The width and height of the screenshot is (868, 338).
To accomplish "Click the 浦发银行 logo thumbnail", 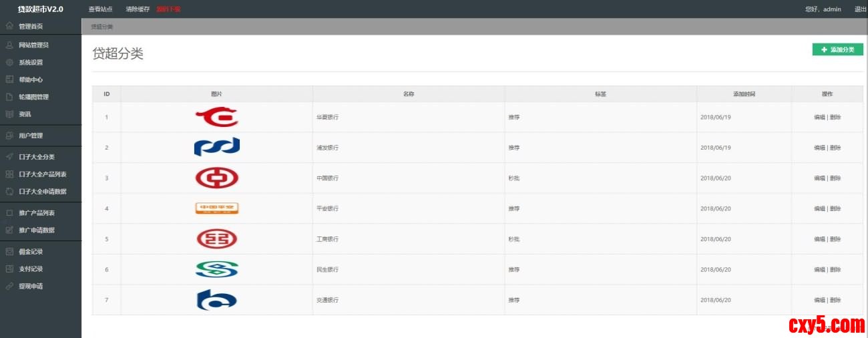I will click(217, 148).
